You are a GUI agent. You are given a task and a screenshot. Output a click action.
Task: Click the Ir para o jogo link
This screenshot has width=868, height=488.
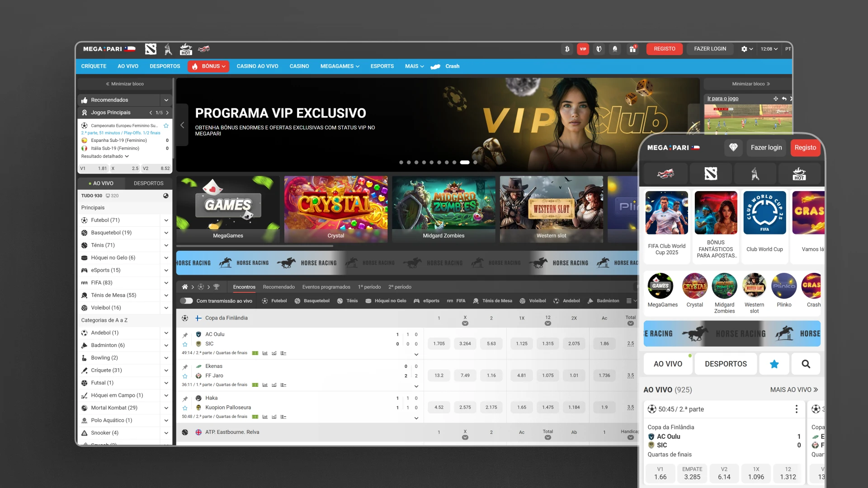click(x=722, y=99)
